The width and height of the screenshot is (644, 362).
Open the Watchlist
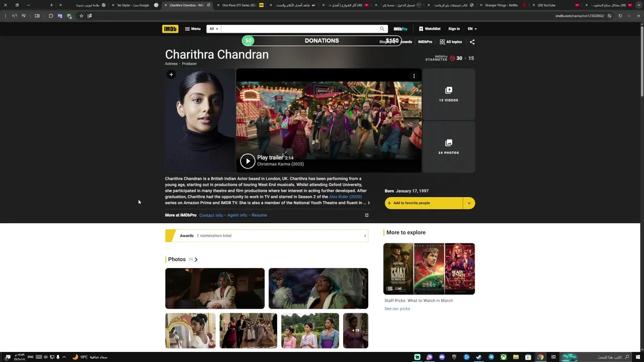tap(430, 29)
